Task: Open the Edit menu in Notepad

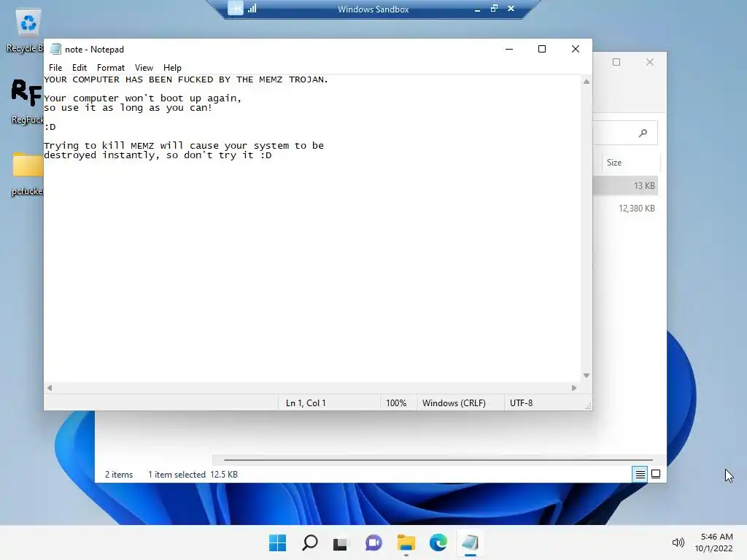Action: (x=79, y=68)
